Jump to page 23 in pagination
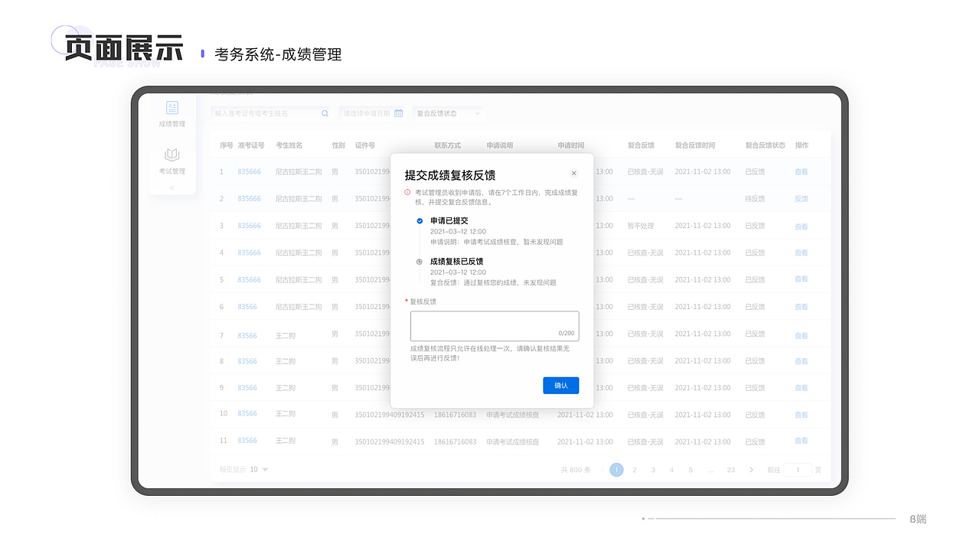980x551 pixels. (x=730, y=470)
